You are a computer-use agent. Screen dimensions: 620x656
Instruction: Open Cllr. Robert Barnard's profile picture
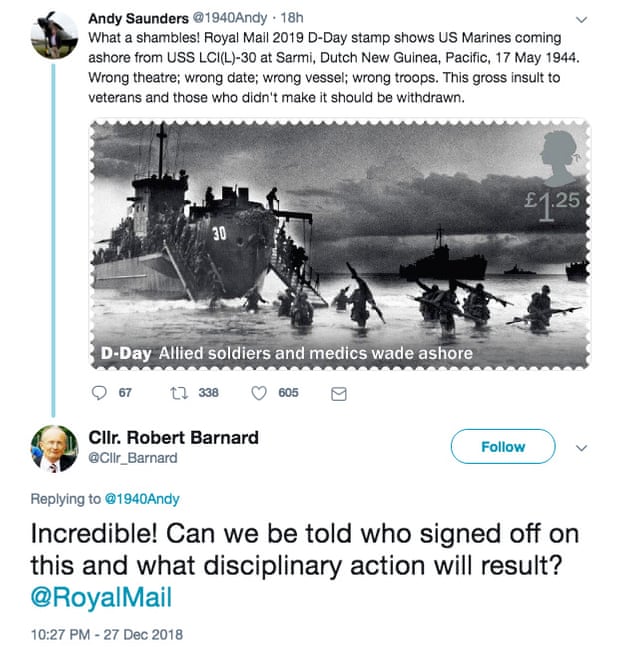point(50,447)
